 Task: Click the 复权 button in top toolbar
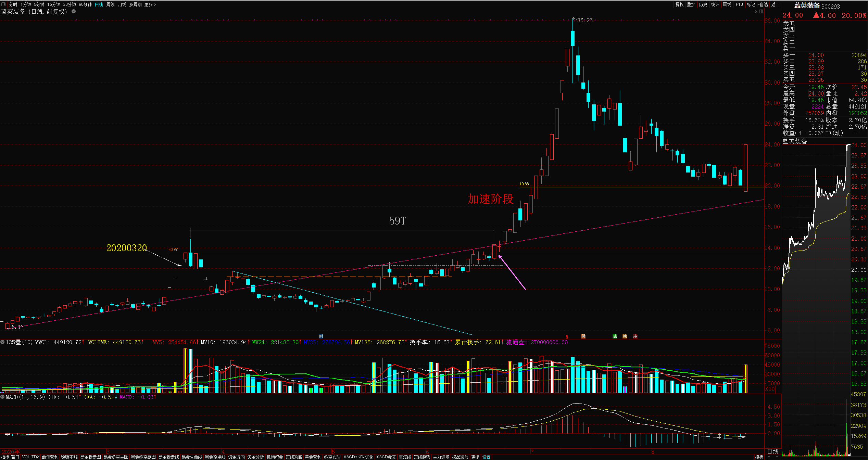click(679, 4)
